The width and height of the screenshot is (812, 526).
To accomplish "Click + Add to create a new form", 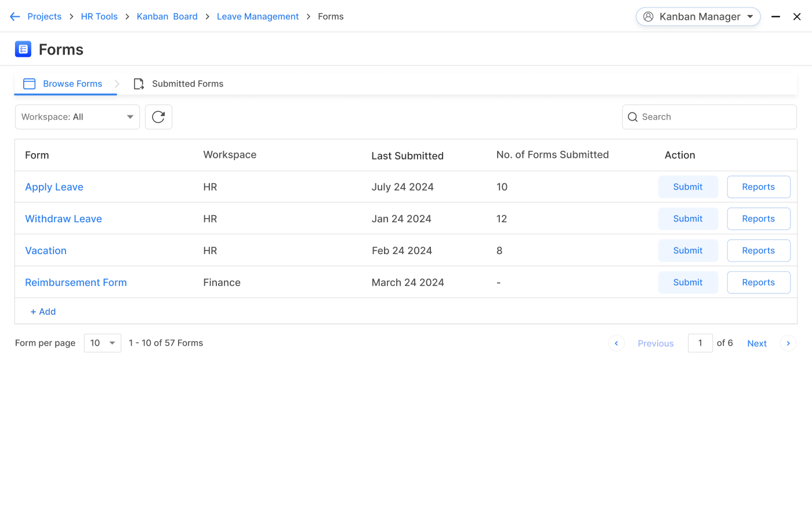I will click(43, 311).
